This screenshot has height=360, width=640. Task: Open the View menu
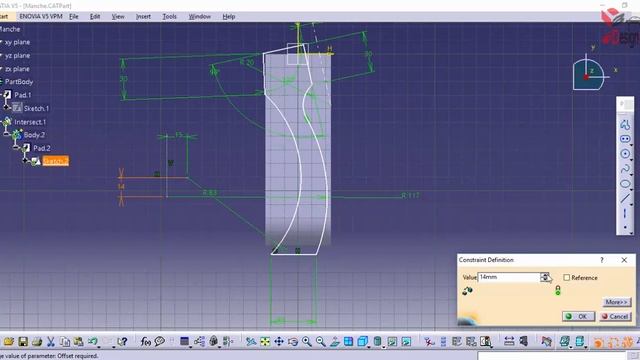pos(118,16)
